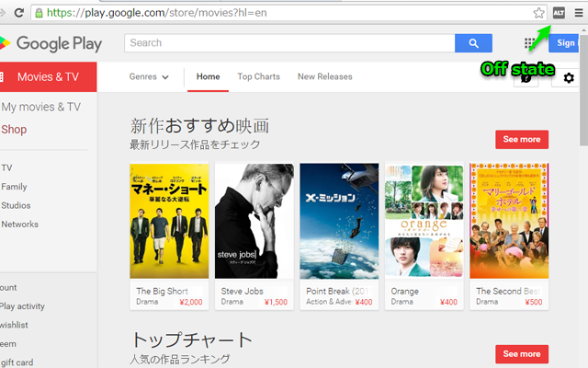Focus the Search input field
Viewport: 588px width, 368px height.
tap(289, 43)
